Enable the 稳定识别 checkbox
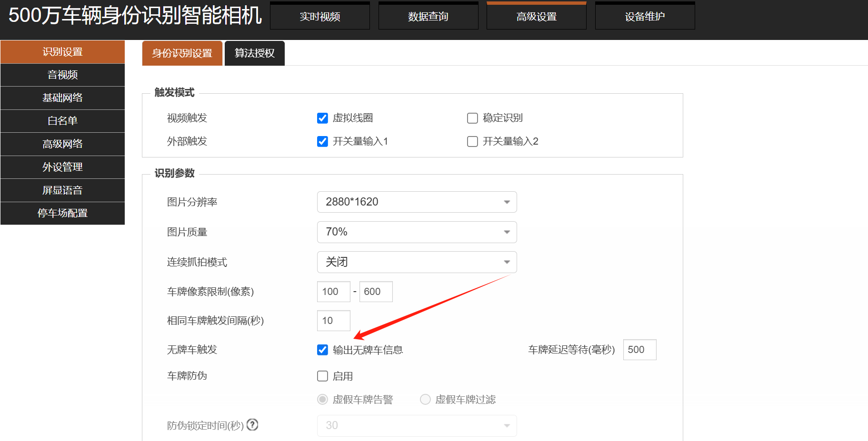 click(472, 118)
